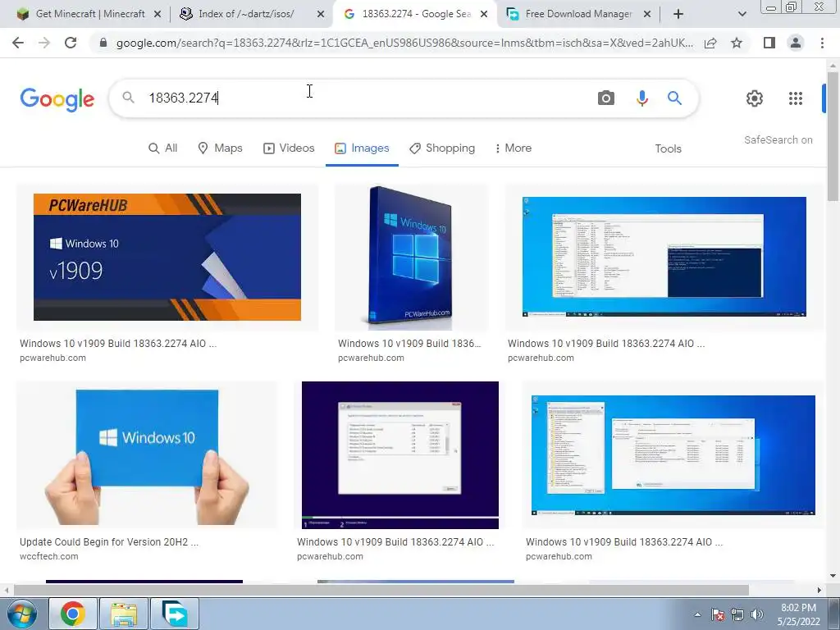Open the Tools options

click(668, 149)
